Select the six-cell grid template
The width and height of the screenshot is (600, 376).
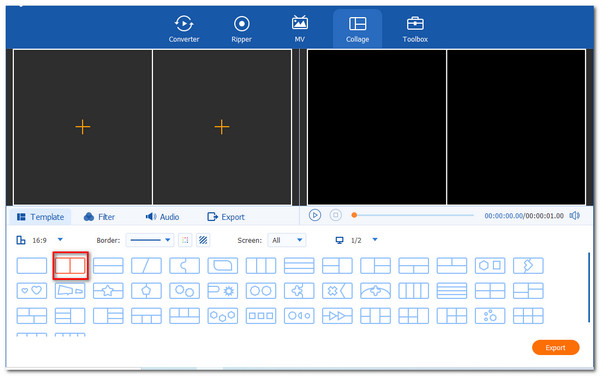[x=528, y=316]
